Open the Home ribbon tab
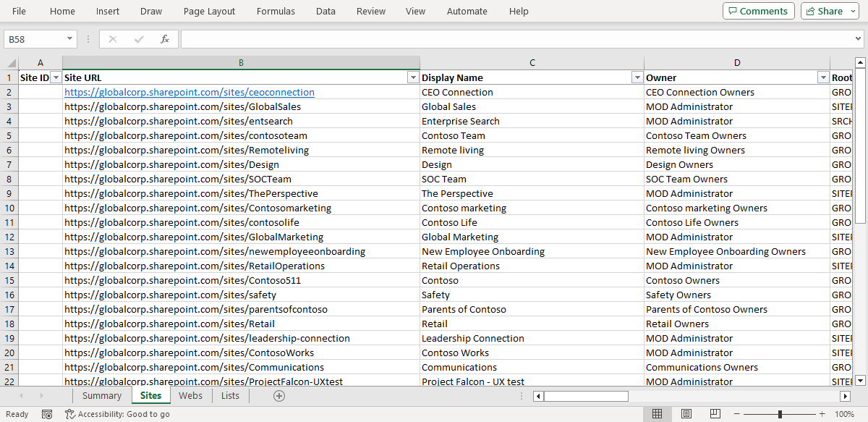 point(62,11)
